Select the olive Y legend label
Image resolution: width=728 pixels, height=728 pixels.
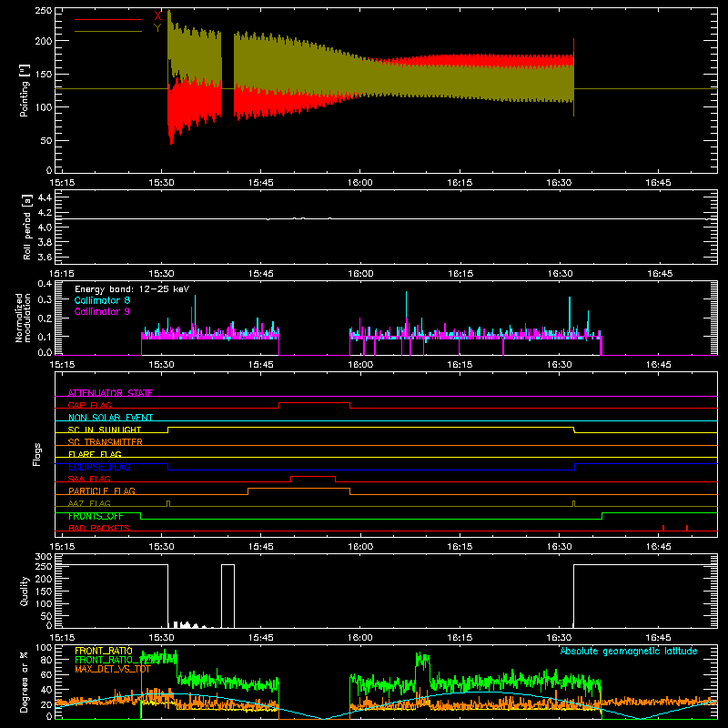click(157, 28)
